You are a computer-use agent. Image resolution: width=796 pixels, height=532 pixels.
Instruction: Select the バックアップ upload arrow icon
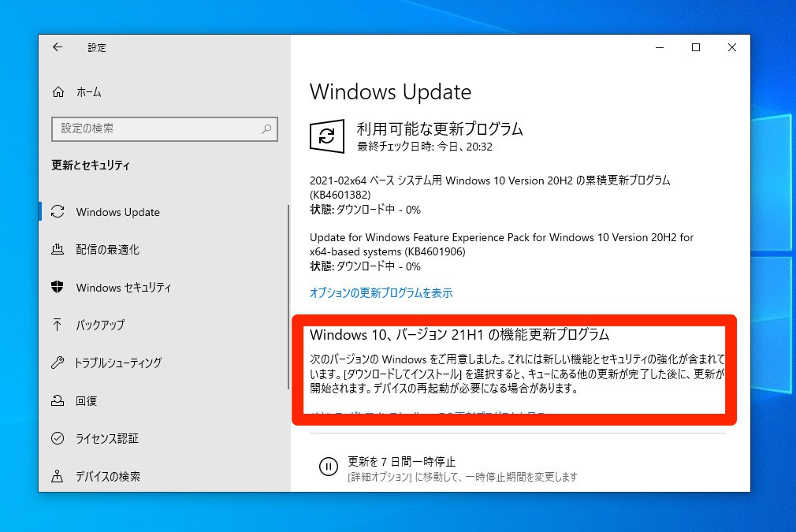(x=58, y=325)
